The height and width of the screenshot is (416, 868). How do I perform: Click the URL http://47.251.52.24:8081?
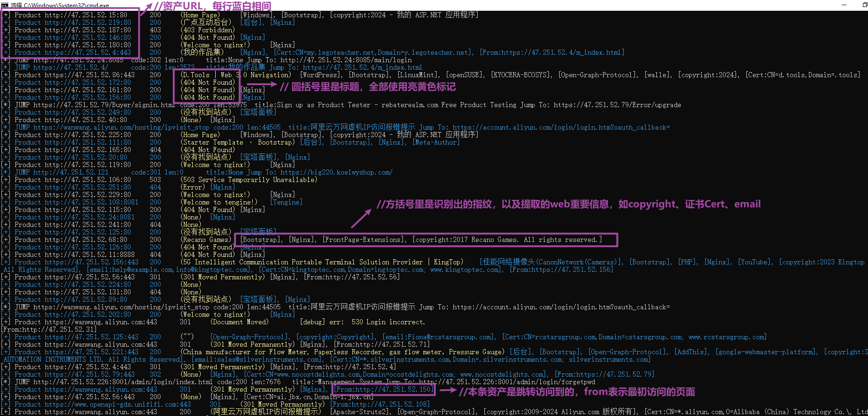click(89, 217)
